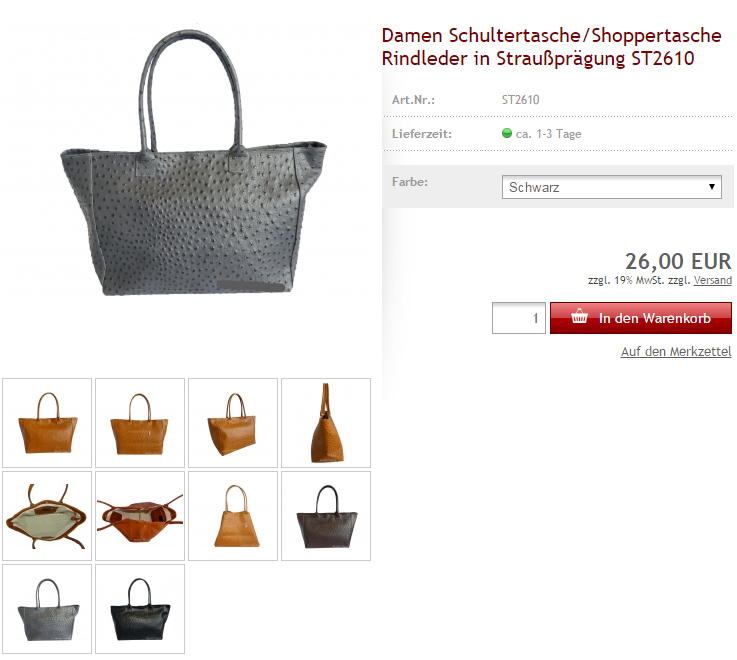Select the grey bag thumbnail
Viewport: 737px width, 660px height.
pos(47,609)
